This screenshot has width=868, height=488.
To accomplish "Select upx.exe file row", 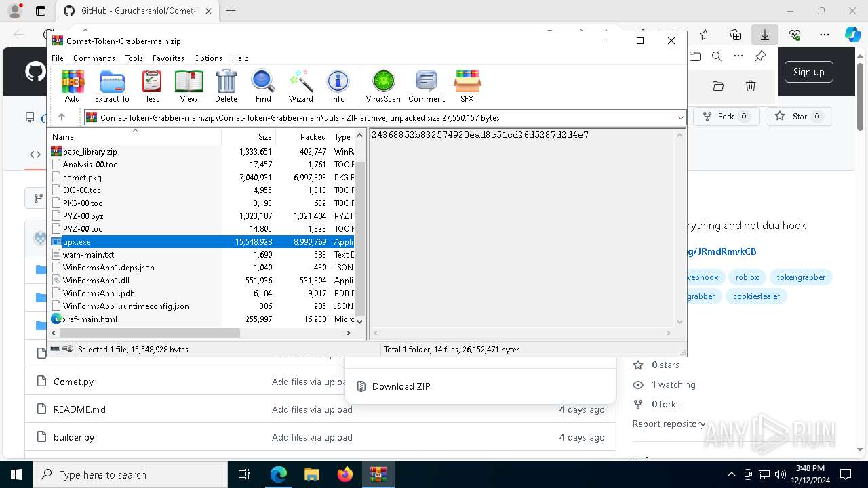I will (201, 242).
